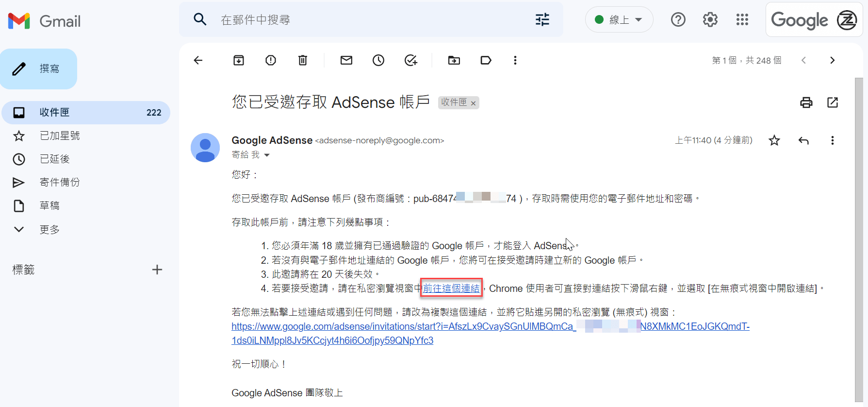This screenshot has height=407, width=868.
Task: Open message more options menu
Action: (x=833, y=140)
